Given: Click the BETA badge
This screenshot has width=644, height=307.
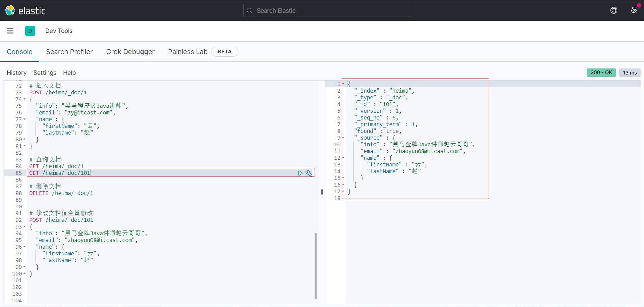Looking at the screenshot, I should pyautogui.click(x=224, y=52).
